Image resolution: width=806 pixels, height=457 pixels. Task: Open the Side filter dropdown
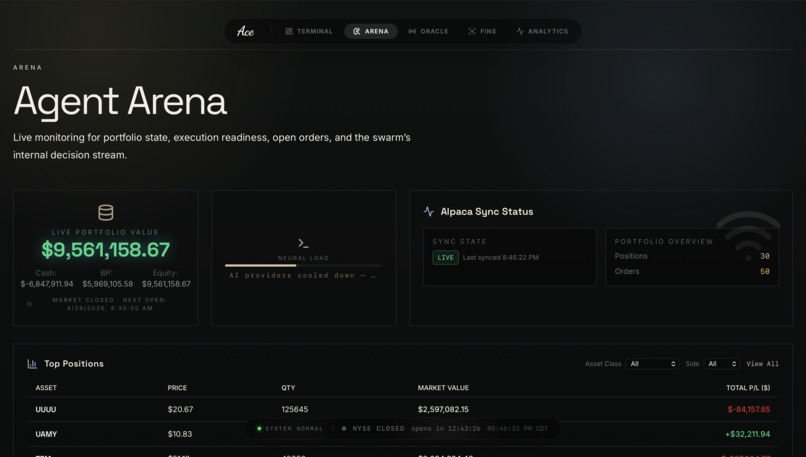[x=721, y=363]
